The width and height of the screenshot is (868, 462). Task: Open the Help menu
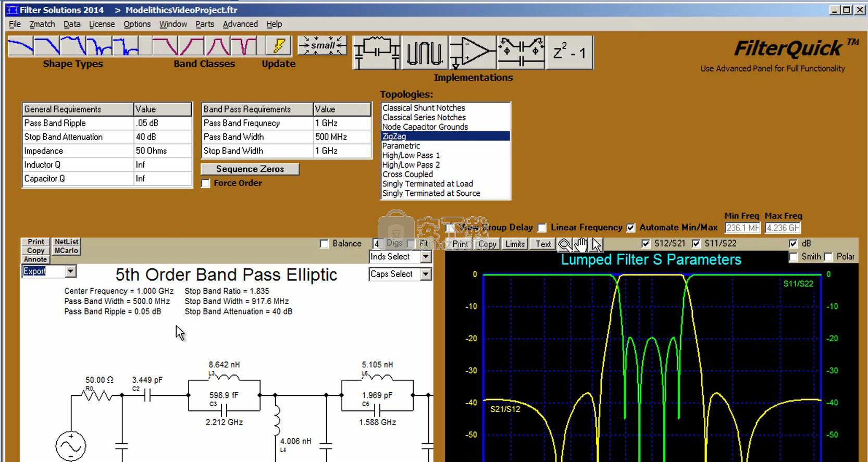click(x=274, y=24)
